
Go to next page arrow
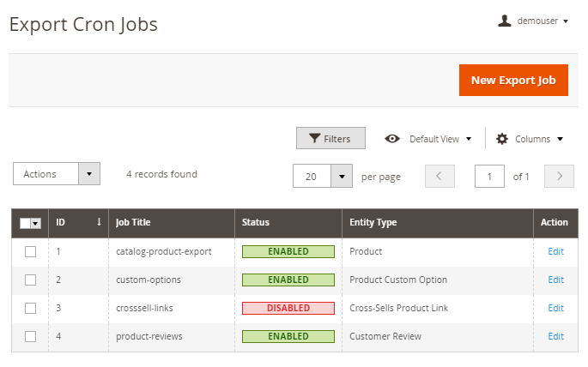click(x=559, y=176)
